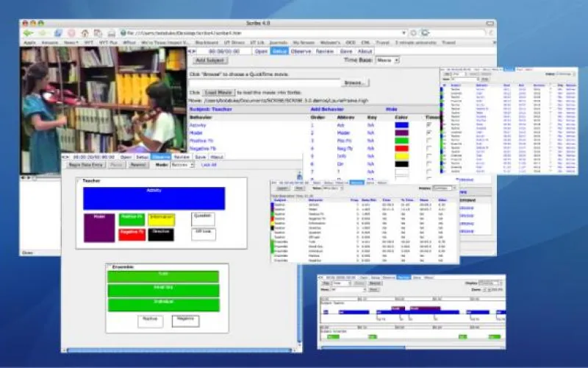
Task: Click the Home icon in browser toolbar
Action: click(85, 33)
